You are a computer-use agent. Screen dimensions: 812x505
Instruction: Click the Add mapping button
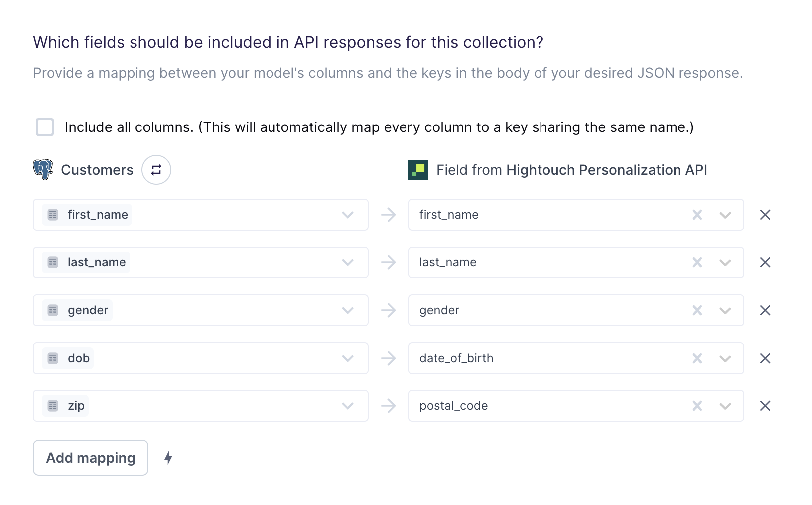click(90, 457)
